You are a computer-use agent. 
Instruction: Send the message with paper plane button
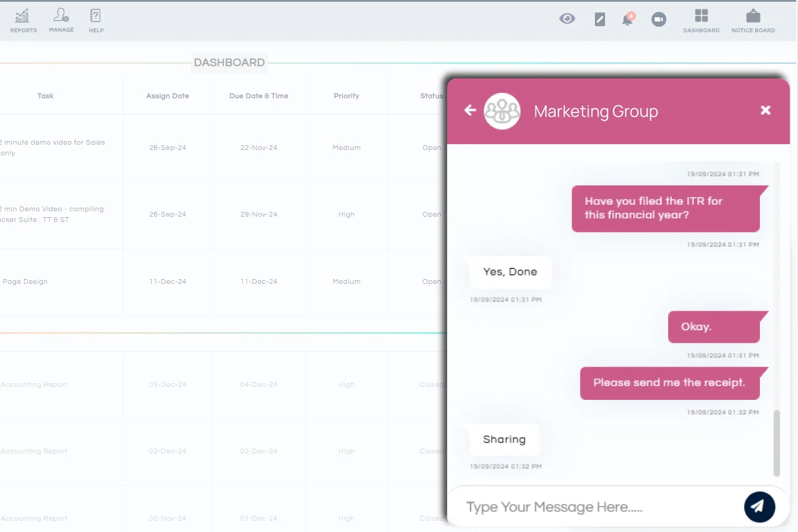point(759,506)
